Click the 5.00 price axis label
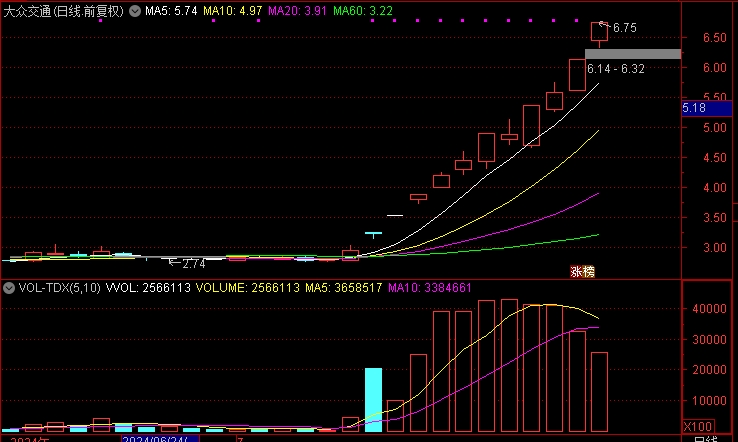This screenshot has width=738, height=442. click(x=714, y=128)
